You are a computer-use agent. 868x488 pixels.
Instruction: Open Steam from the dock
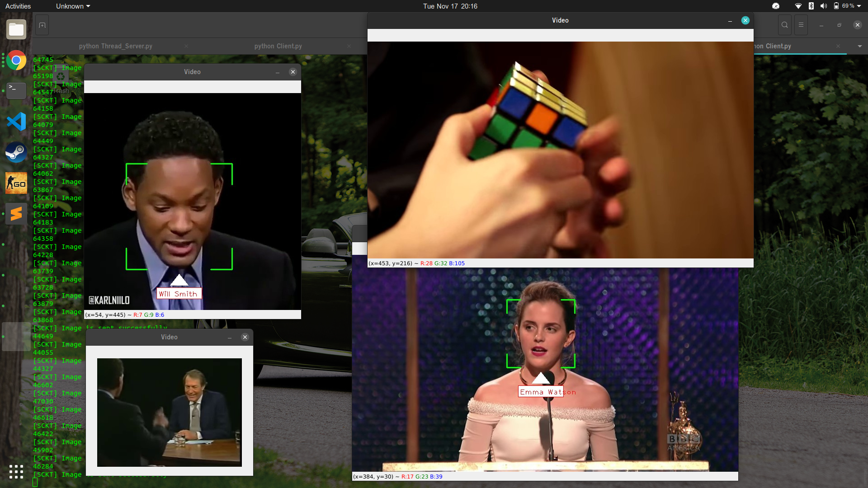click(x=16, y=152)
